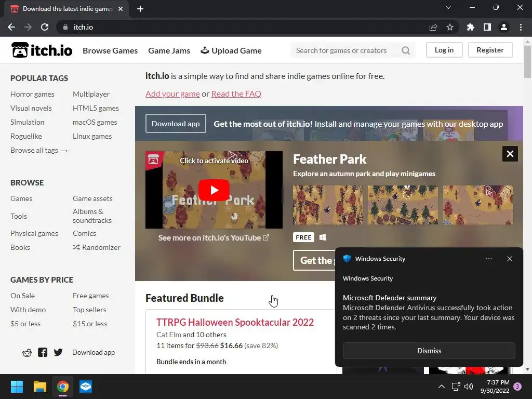Click the Download app banner button
The width and height of the screenshot is (532, 399).
[176, 124]
